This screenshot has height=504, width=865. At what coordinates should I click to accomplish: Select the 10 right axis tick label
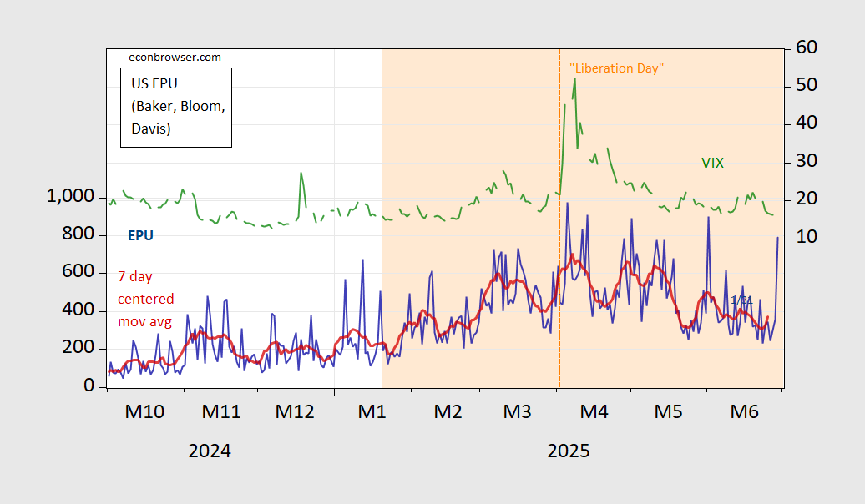pyautogui.click(x=806, y=238)
